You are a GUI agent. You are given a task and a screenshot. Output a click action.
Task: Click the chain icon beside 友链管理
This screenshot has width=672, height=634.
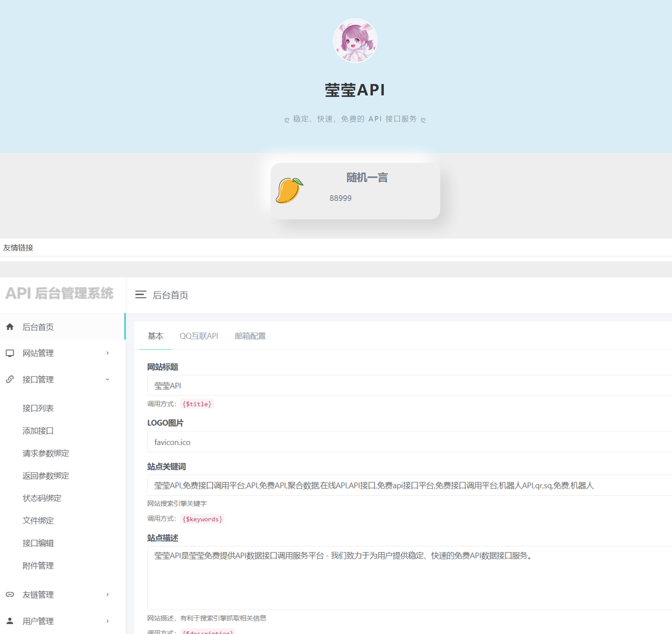point(10,594)
